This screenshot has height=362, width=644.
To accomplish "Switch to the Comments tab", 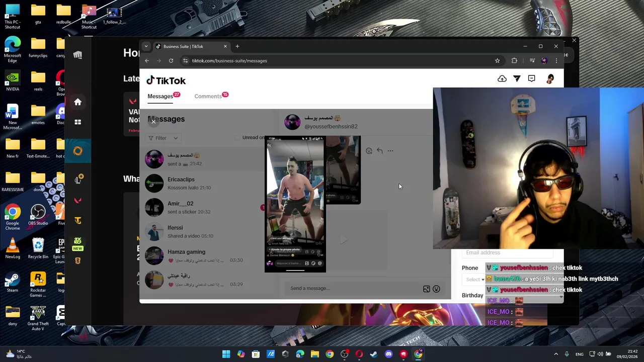I will pos(208,96).
